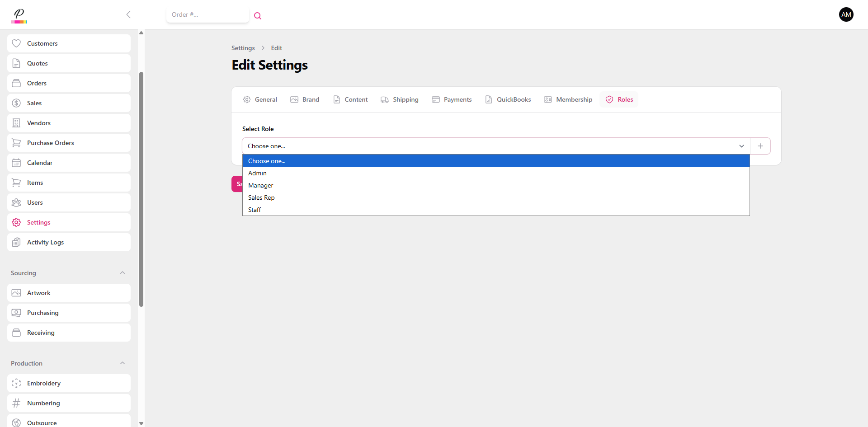The height and width of the screenshot is (427, 868).
Task: Select Manager from the role list
Action: (260, 185)
